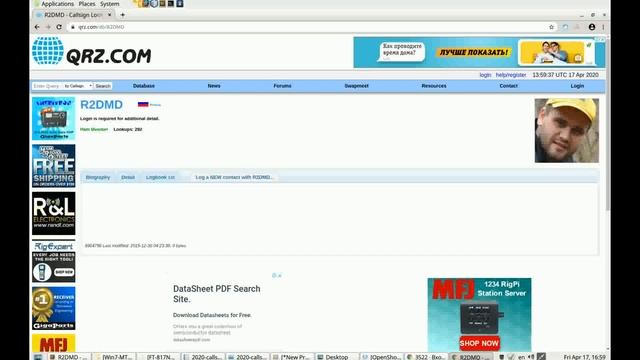The height and width of the screenshot is (360, 640).
Task: Open the News menu
Action: click(x=214, y=86)
